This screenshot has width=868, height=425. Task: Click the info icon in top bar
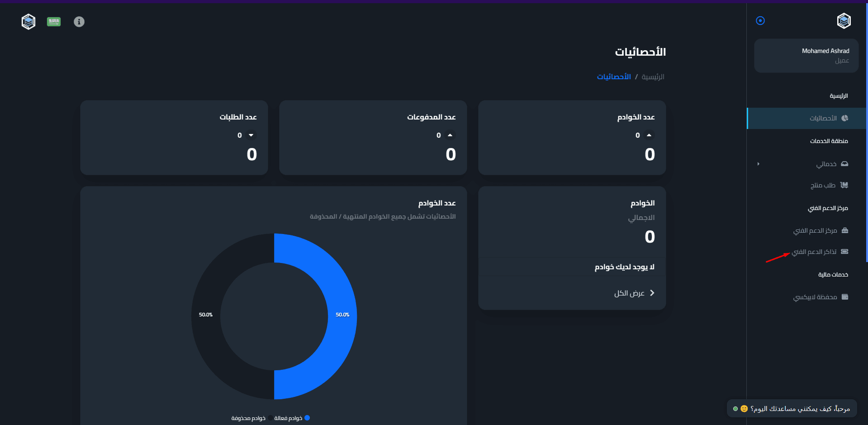[79, 22]
